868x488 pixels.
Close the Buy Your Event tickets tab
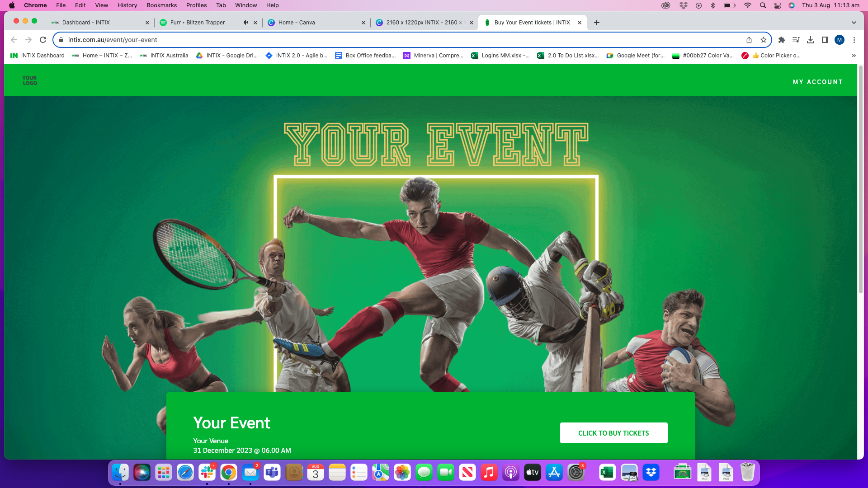(x=580, y=23)
